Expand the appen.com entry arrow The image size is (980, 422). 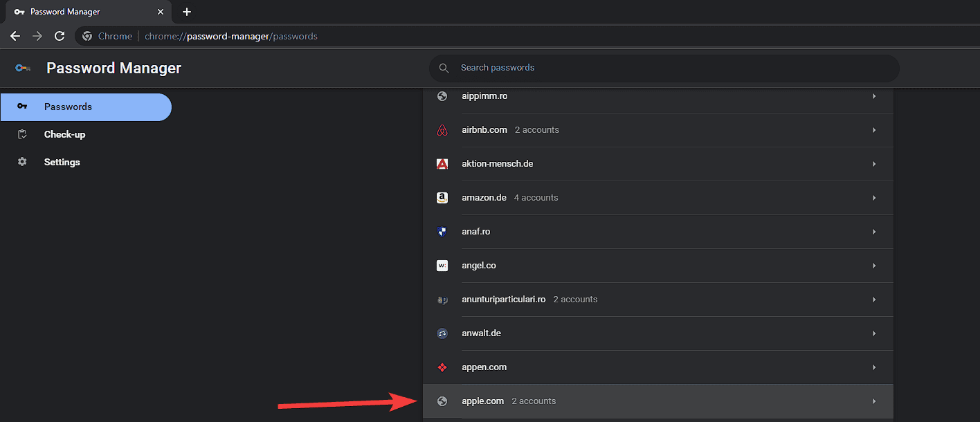(x=874, y=367)
